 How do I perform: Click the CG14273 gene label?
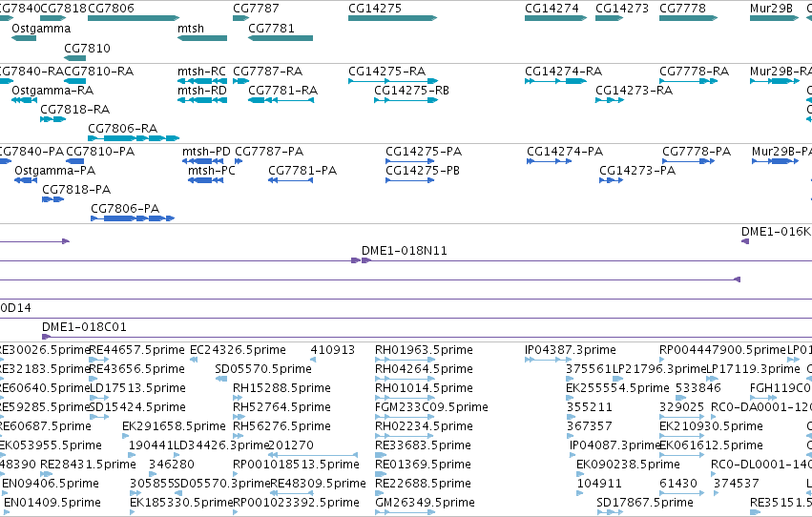point(622,9)
